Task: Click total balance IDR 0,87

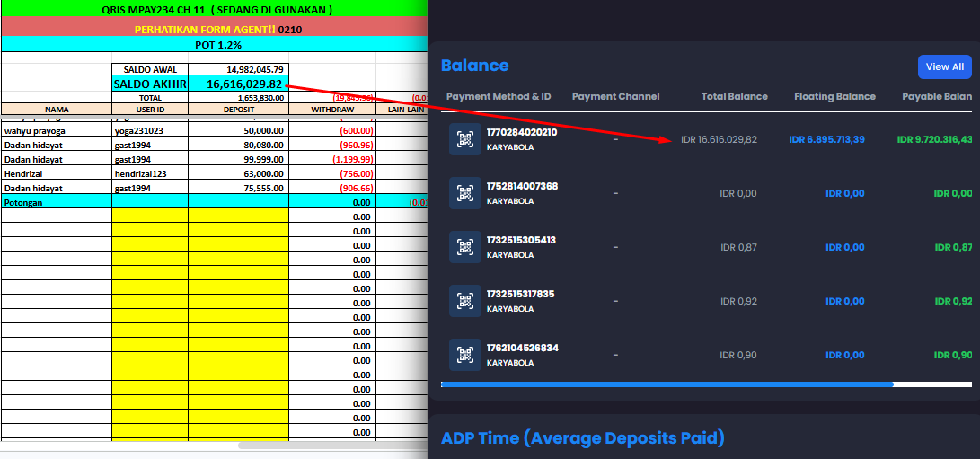Action: 738,247
